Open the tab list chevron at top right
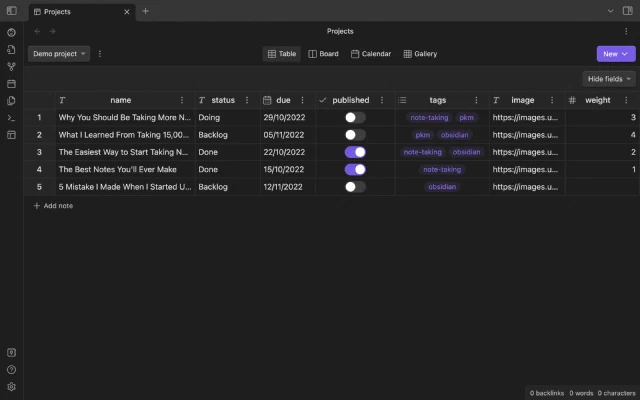Viewport: 640px width, 400px height. click(x=611, y=11)
